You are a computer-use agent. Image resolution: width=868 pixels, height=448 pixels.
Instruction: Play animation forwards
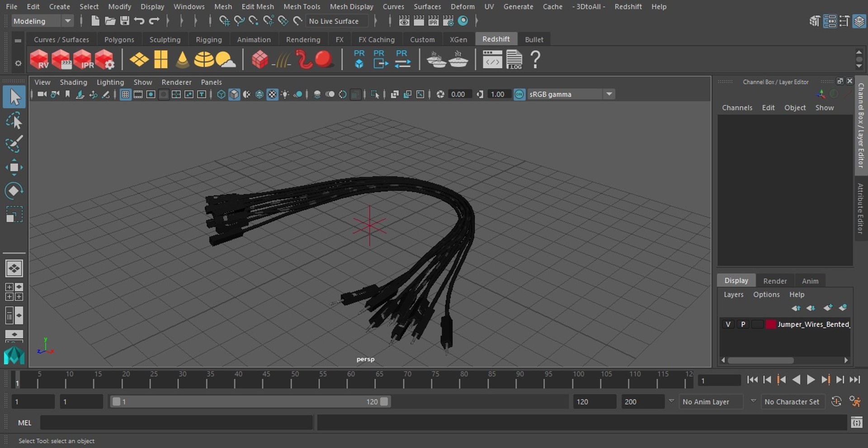(x=811, y=380)
